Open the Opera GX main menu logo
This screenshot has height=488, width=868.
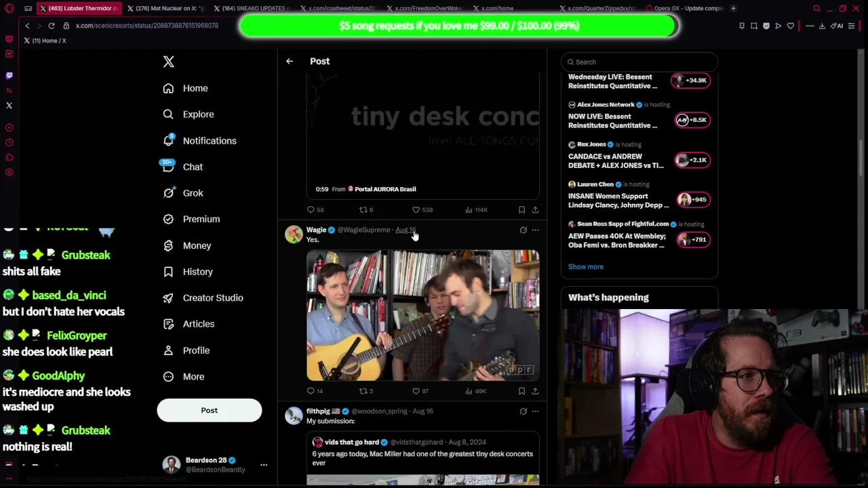point(9,9)
